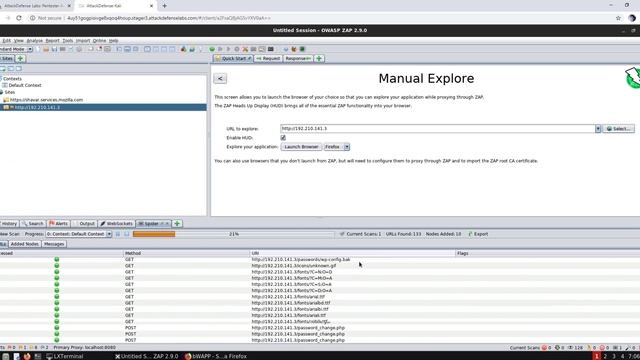640x360 pixels.
Task: Open the spider Progress context dropdown
Action: point(109,234)
